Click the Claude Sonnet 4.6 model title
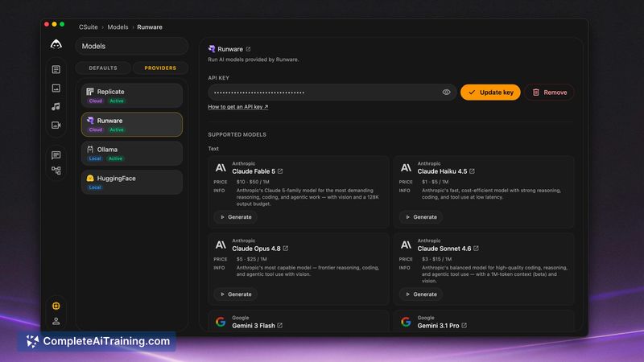The height and width of the screenshot is (362, 644). (444, 249)
